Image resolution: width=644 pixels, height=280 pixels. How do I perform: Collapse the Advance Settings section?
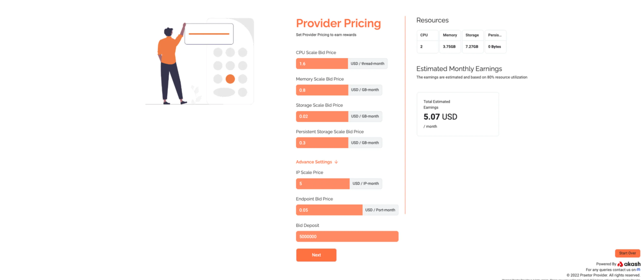(314, 162)
